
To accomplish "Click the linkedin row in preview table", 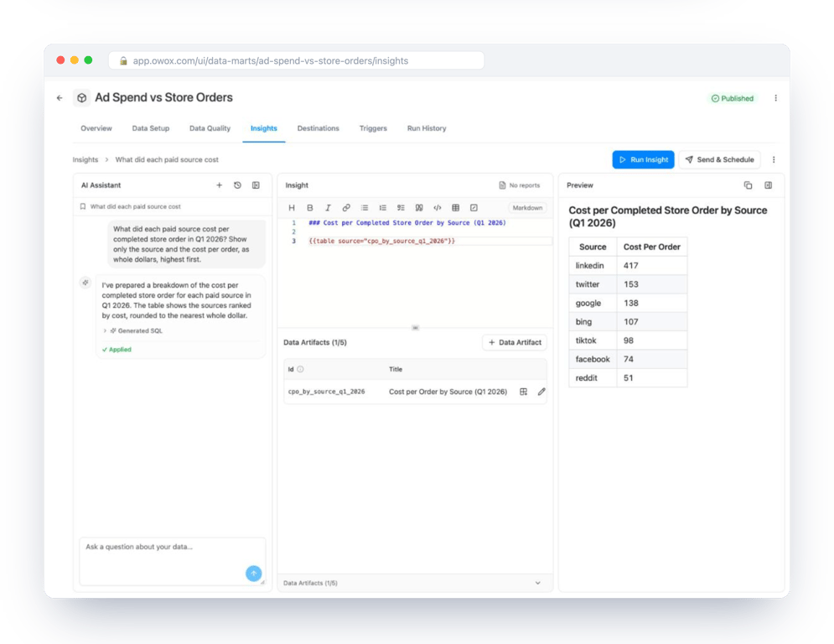I will (628, 266).
